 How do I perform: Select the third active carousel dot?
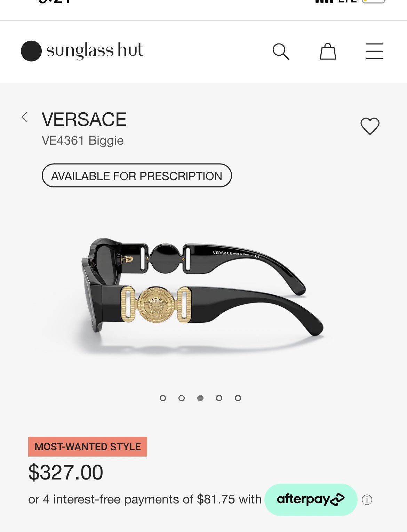click(x=200, y=398)
